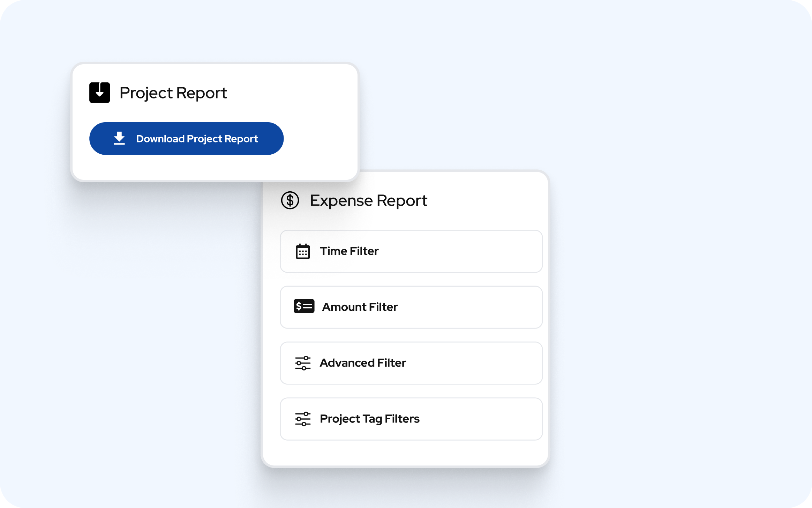
Task: Click the Project Report download box icon
Action: pyautogui.click(x=99, y=93)
